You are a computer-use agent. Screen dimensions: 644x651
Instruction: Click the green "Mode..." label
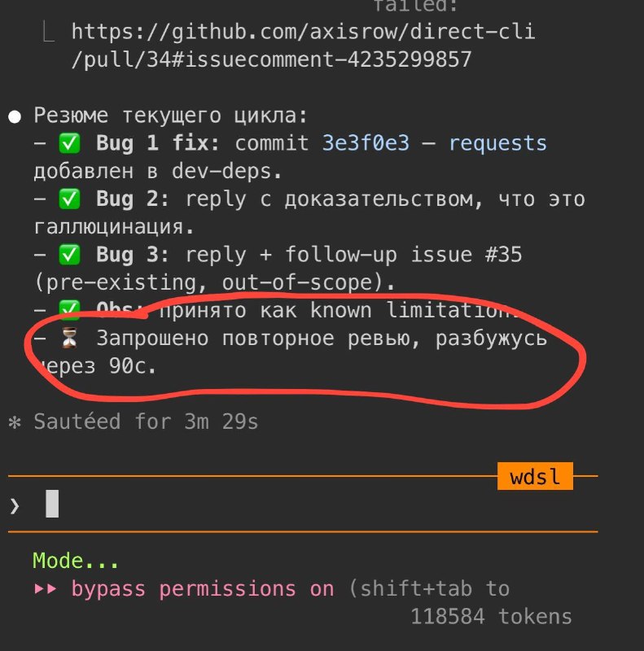76,561
